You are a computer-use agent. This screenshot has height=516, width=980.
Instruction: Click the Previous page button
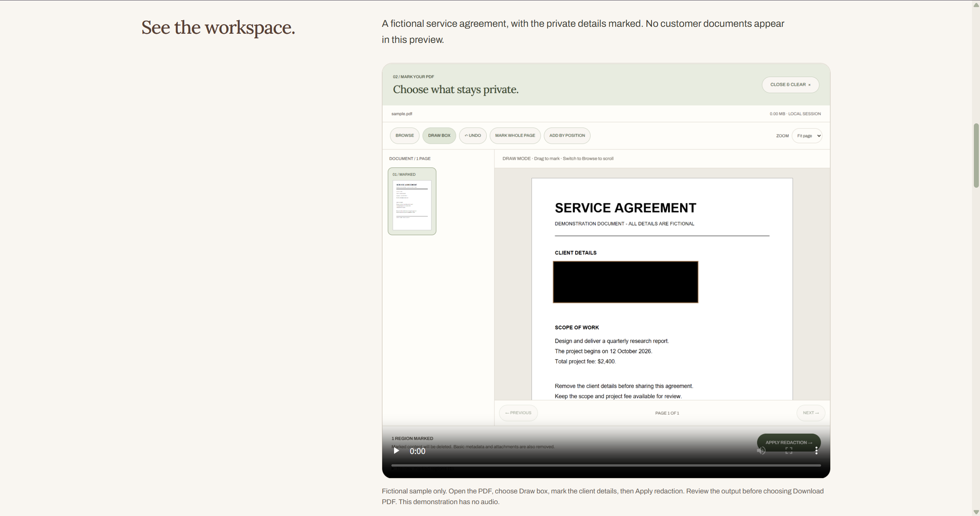coord(518,413)
